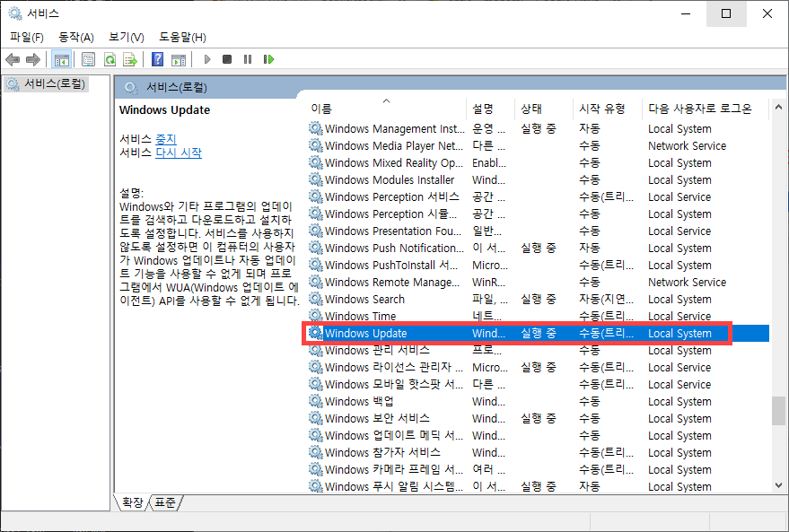789x532 pixels.
Task: Click the 서비스 window title bar icon
Action: pyautogui.click(x=15, y=13)
